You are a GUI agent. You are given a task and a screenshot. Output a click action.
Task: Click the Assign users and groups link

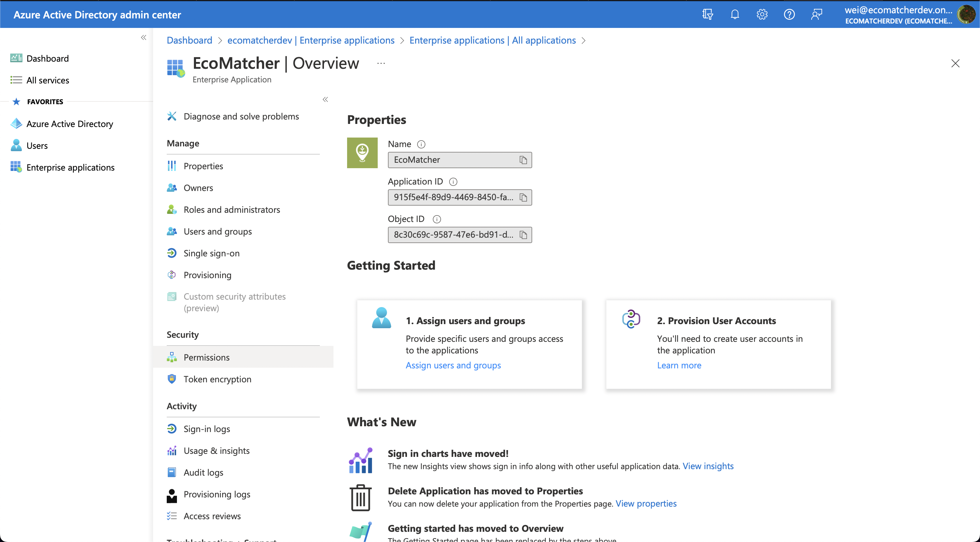coord(453,365)
